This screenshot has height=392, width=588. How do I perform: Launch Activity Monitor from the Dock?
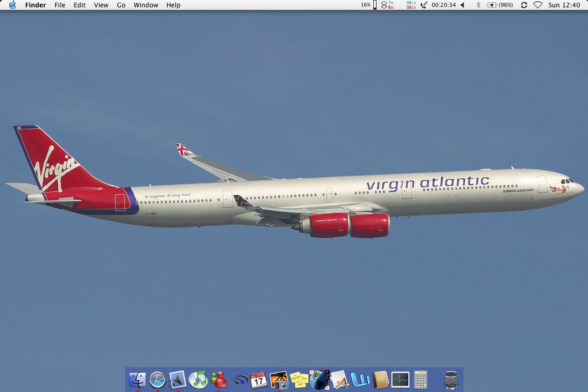click(x=400, y=380)
